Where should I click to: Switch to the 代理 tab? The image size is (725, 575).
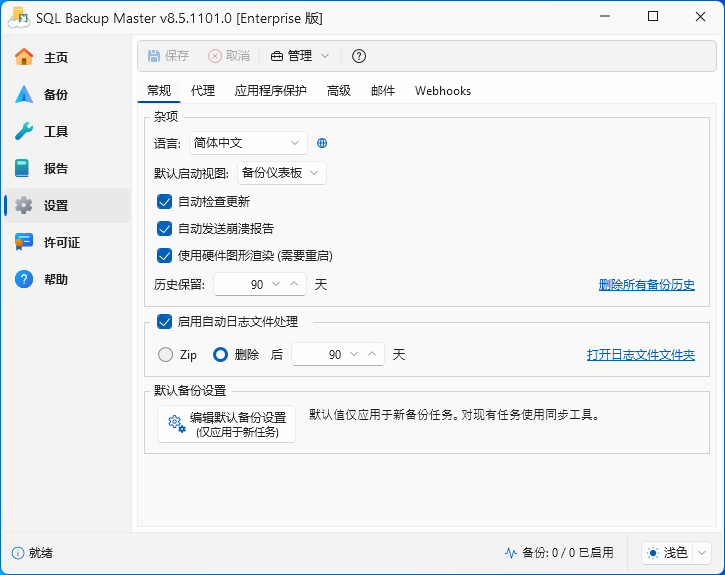click(x=203, y=91)
